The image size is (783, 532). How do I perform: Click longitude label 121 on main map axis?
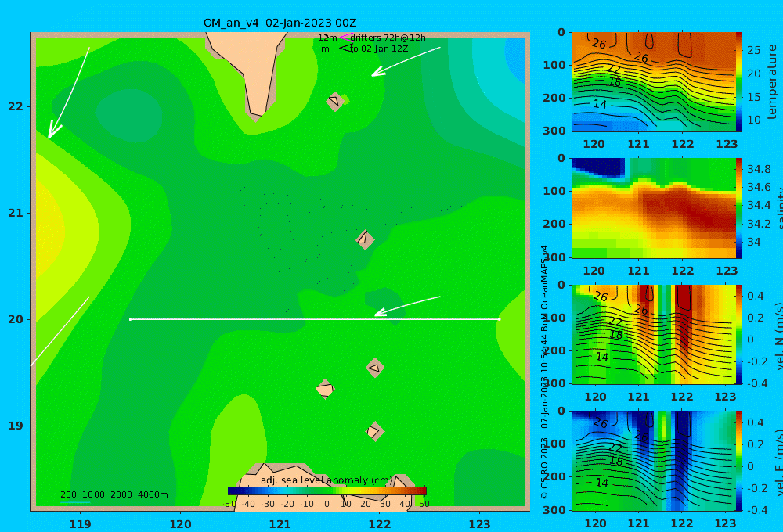(x=280, y=524)
